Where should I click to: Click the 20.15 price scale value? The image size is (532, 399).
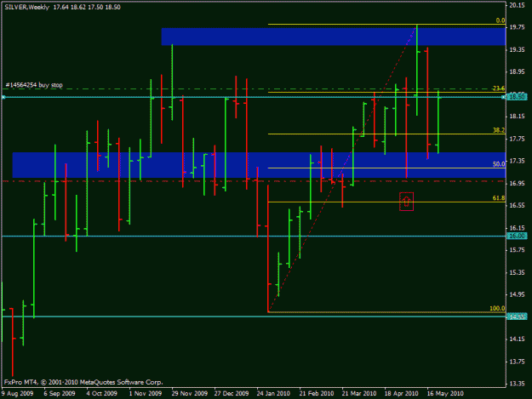[x=517, y=5]
